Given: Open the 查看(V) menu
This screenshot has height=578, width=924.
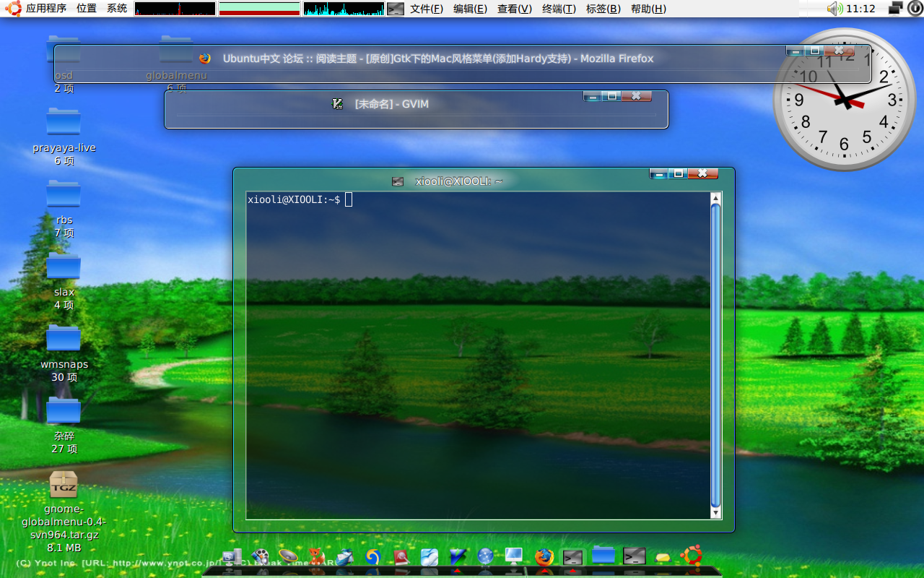Looking at the screenshot, I should [515, 9].
